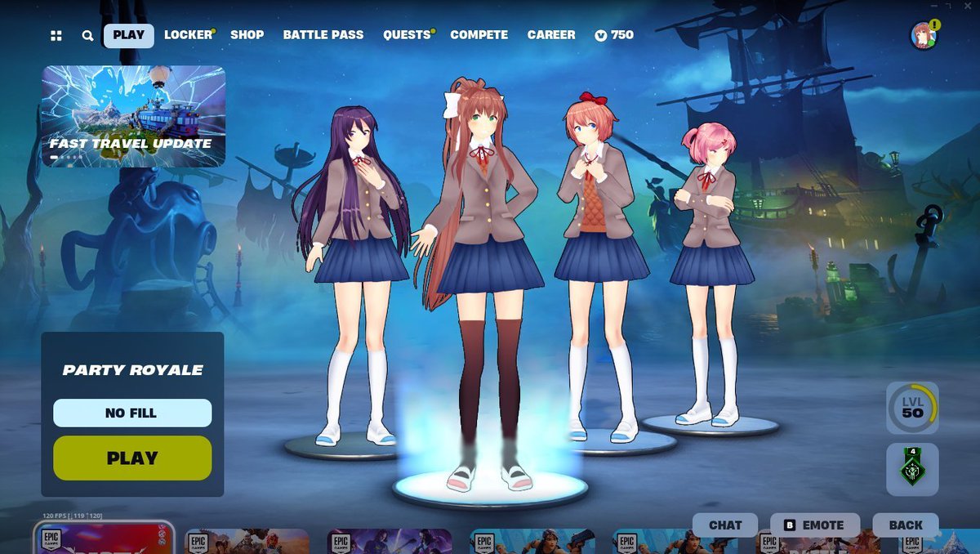
Task: Click the EMOTE button
Action: (x=815, y=525)
